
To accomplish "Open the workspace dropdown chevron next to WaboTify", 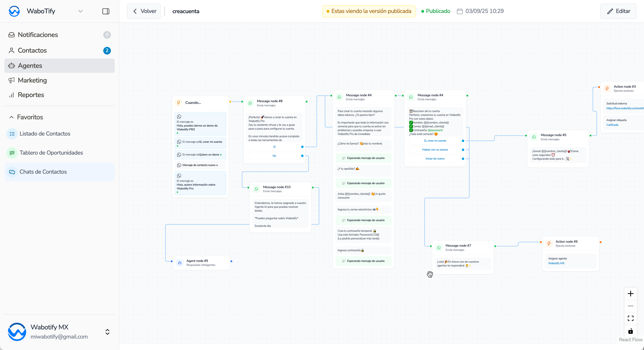I will pos(81,11).
